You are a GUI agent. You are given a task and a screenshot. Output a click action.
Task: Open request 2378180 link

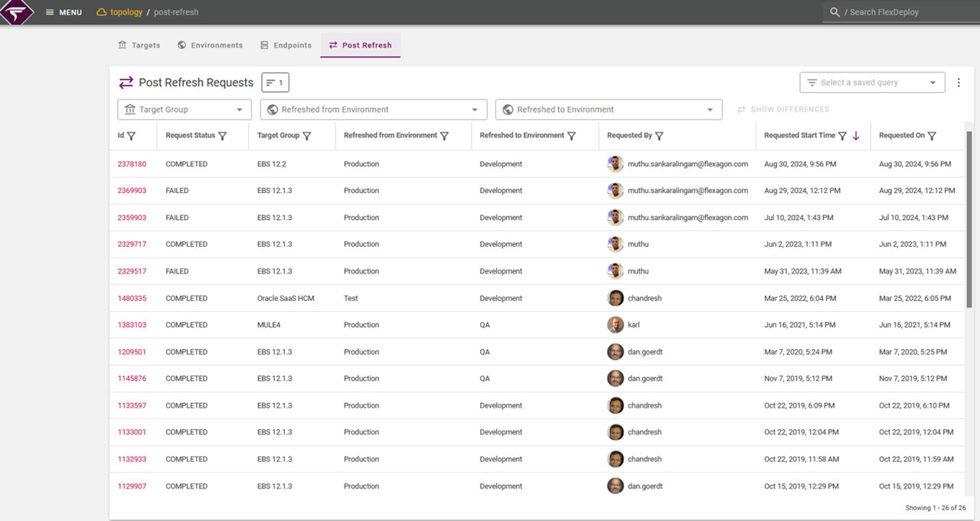[132, 164]
